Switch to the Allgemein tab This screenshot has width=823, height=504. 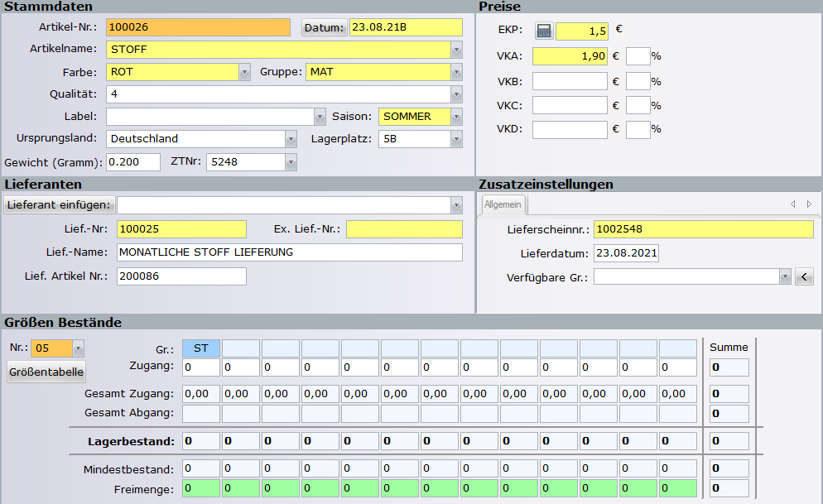point(503,204)
